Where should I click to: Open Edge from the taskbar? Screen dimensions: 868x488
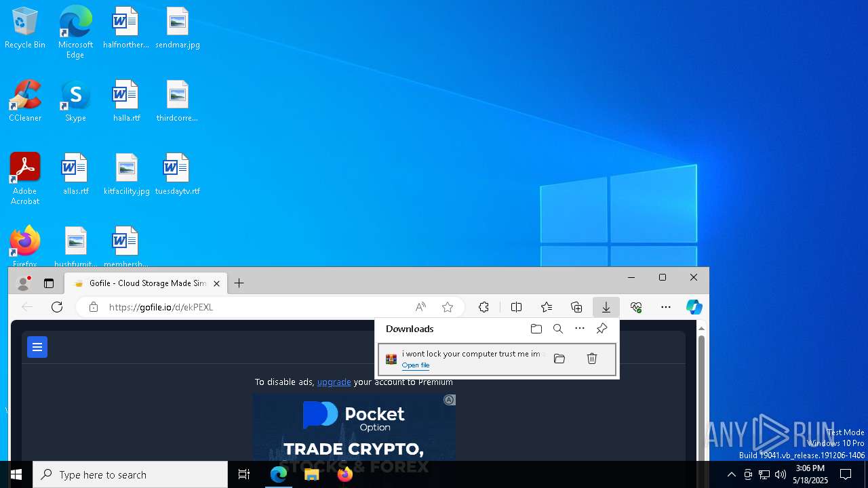point(279,474)
